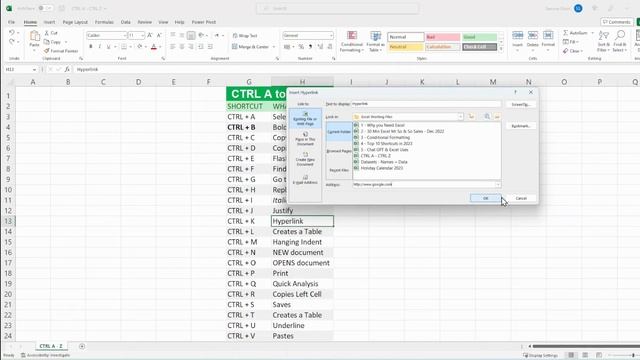
Task: Switch to the Page Layout tab
Action: [75, 22]
